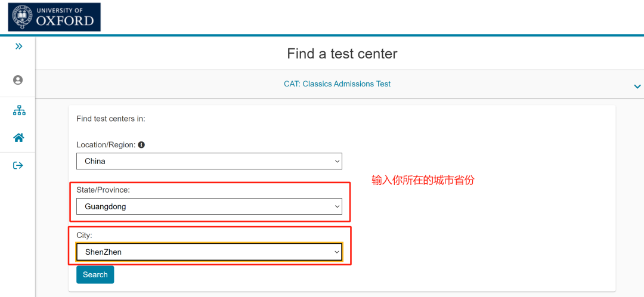Click the Find test centers in text
The height and width of the screenshot is (297, 644).
111,119
